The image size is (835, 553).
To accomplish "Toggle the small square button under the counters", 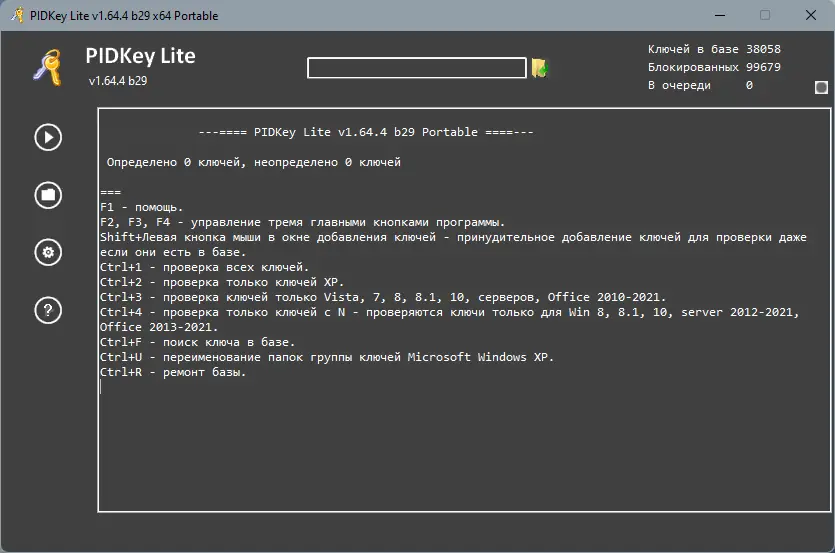I will click(821, 87).
